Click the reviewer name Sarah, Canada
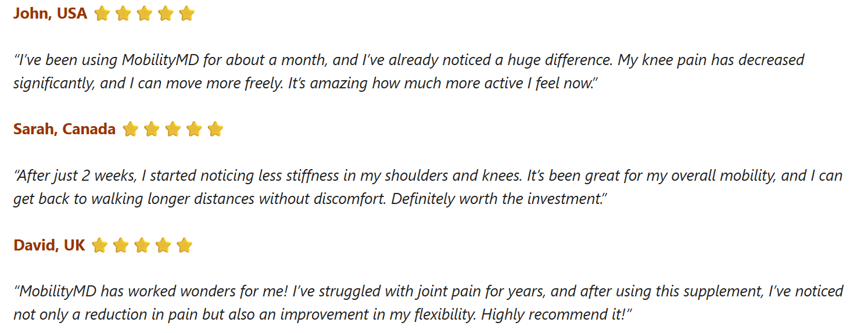Viewport: 868px width, 333px height. tap(64, 129)
